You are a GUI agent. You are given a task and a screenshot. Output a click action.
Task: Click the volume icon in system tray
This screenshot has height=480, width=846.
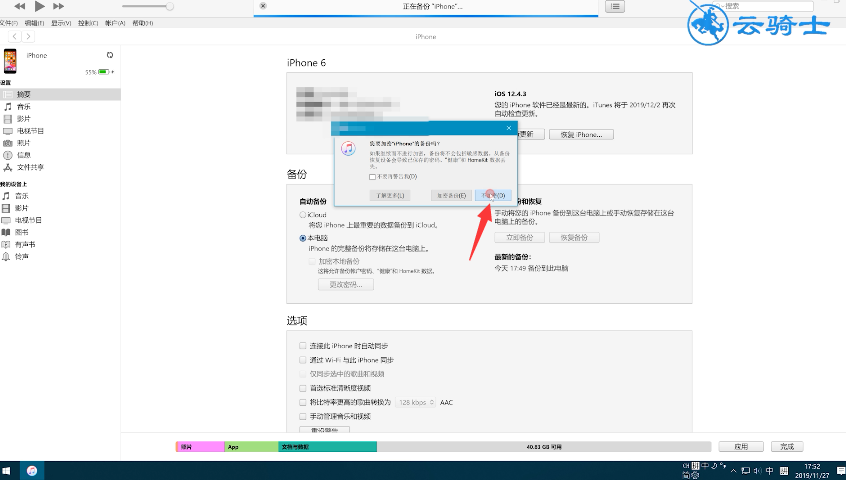(x=758, y=471)
